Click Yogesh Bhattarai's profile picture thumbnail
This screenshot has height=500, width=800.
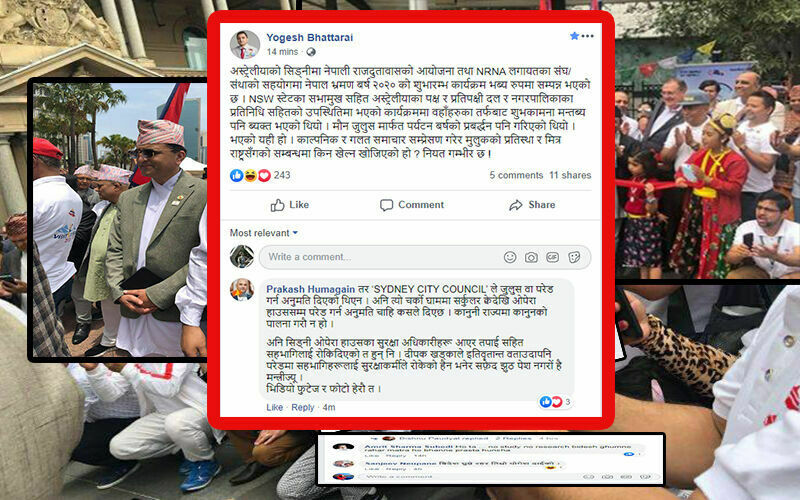pos(244,45)
